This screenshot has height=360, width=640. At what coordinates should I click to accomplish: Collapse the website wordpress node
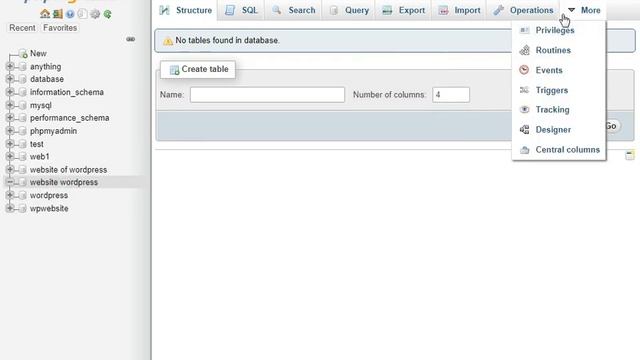10,182
